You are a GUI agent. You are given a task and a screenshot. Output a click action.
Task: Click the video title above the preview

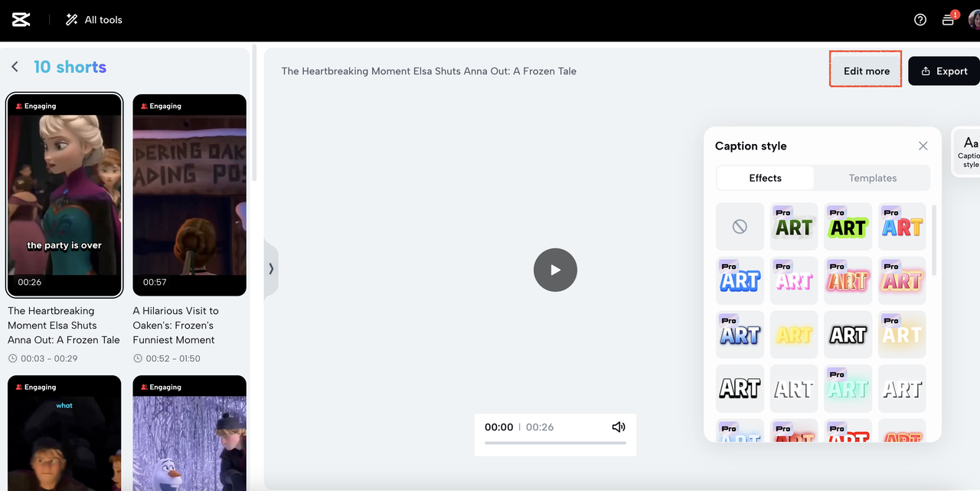(x=429, y=71)
